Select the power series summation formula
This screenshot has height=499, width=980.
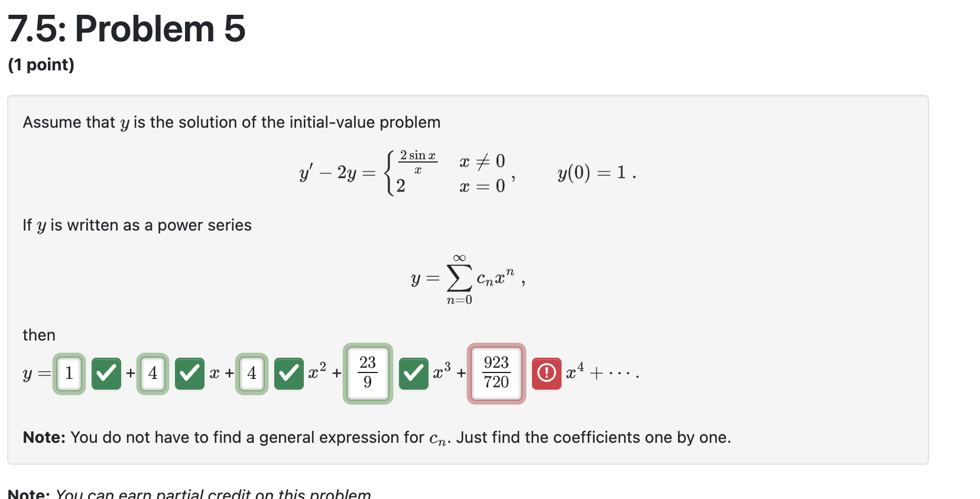[466, 278]
